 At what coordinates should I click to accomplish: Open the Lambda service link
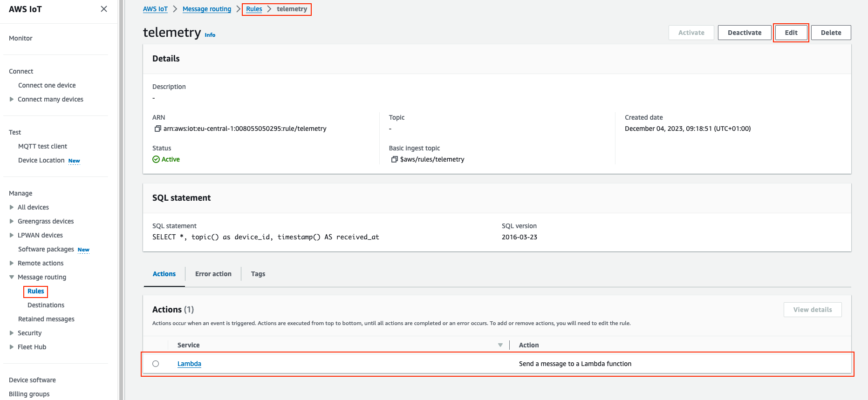point(189,364)
